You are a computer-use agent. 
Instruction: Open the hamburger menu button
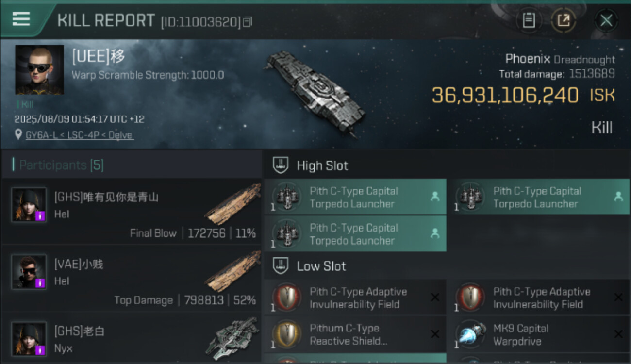(x=21, y=19)
